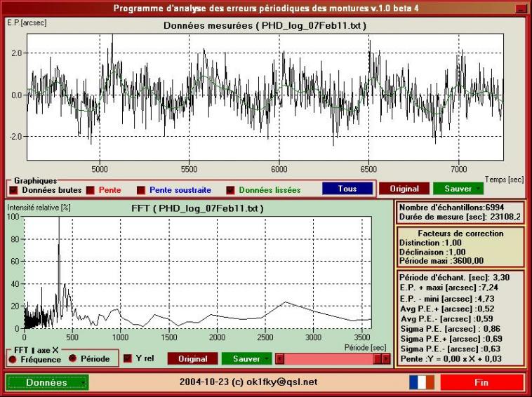Toggle the Pente soustraite checkbox
This screenshot has height=397, width=532.
tap(141, 191)
